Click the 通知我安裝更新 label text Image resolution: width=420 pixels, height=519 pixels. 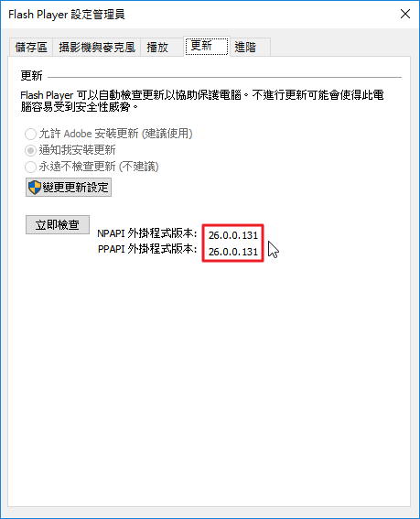(77, 150)
